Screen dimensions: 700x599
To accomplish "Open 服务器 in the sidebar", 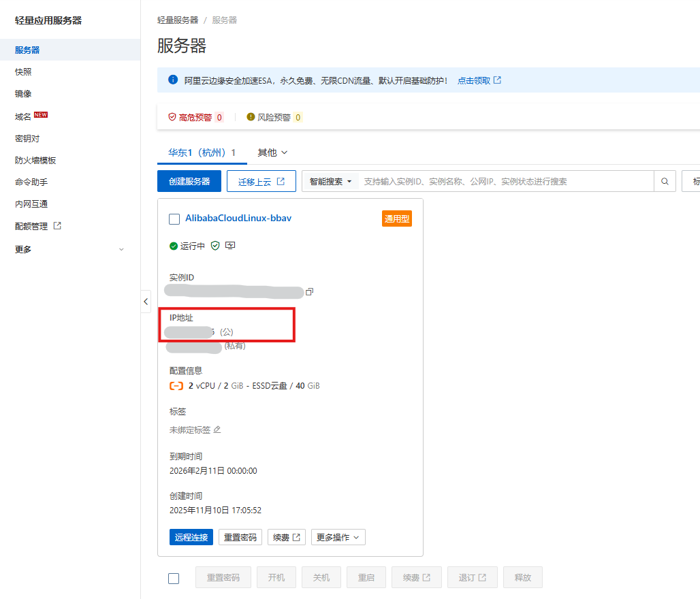I will [70, 50].
